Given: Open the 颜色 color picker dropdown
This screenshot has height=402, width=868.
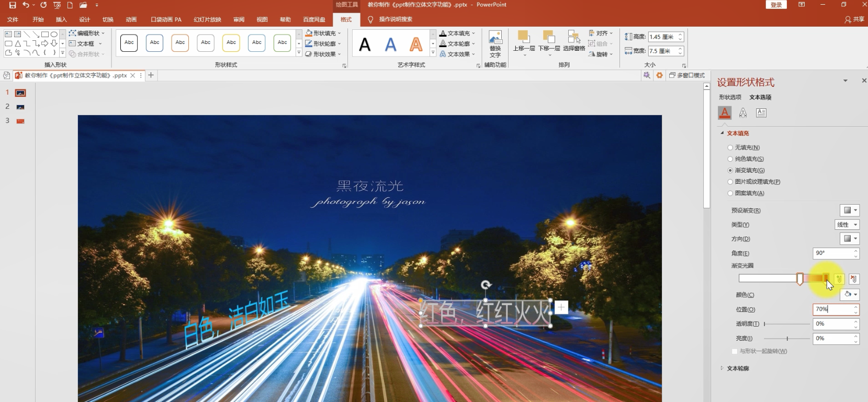Looking at the screenshot, I should coord(850,295).
